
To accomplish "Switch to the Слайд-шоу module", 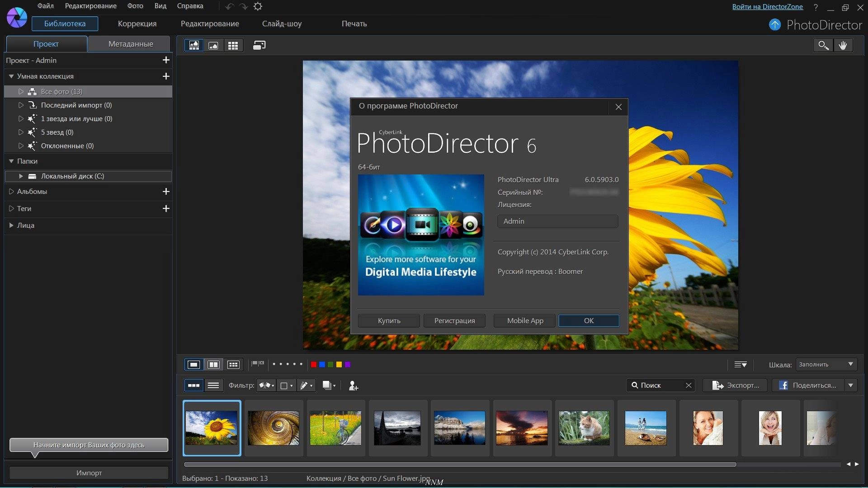I will tap(282, 23).
